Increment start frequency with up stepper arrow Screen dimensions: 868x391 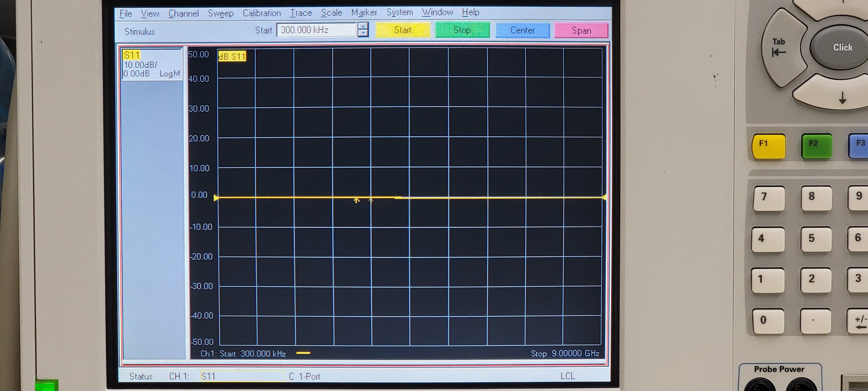[x=363, y=26]
